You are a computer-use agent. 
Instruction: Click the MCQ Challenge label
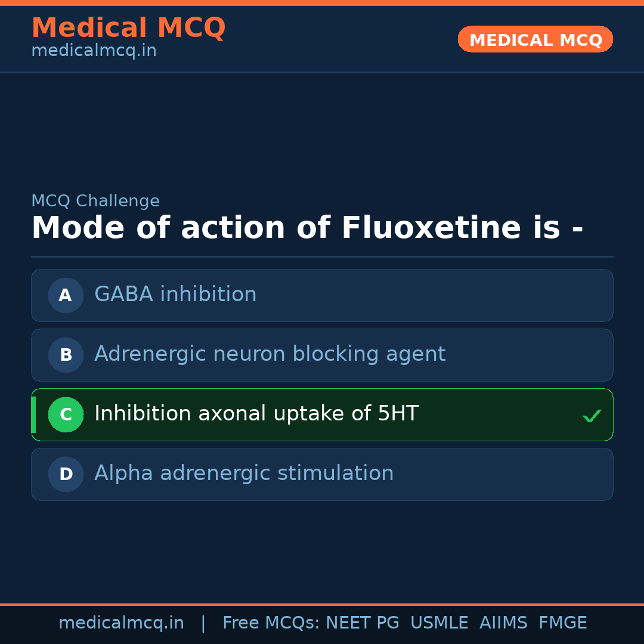pyautogui.click(x=95, y=202)
